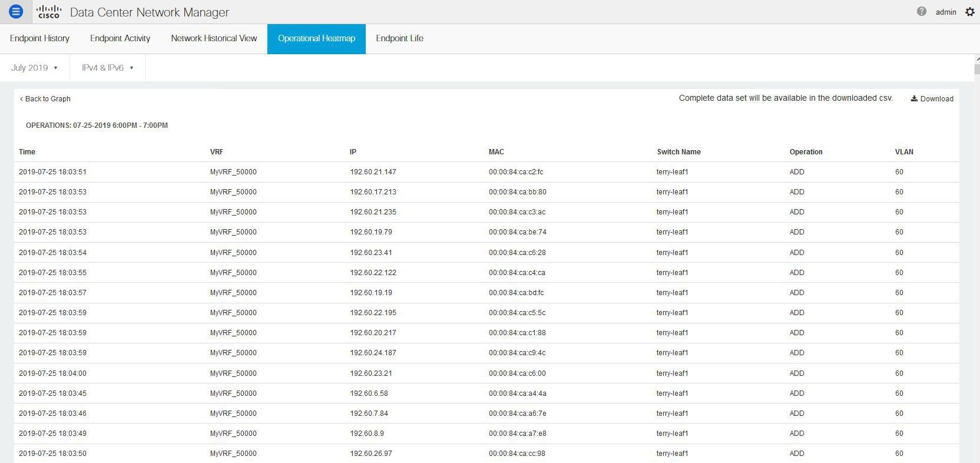Click MAC address 00:00:84:ca:a6:7e

517,414
